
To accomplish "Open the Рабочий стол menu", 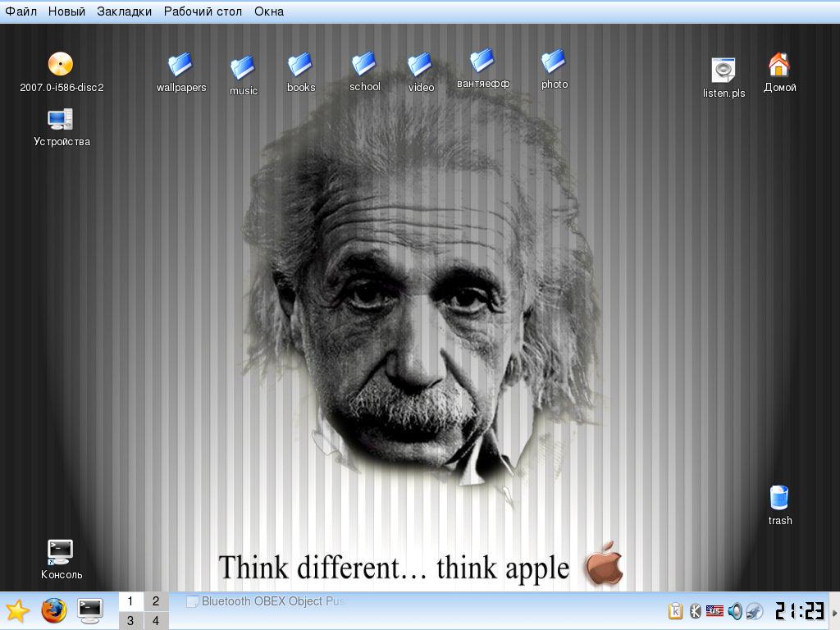I will point(203,11).
